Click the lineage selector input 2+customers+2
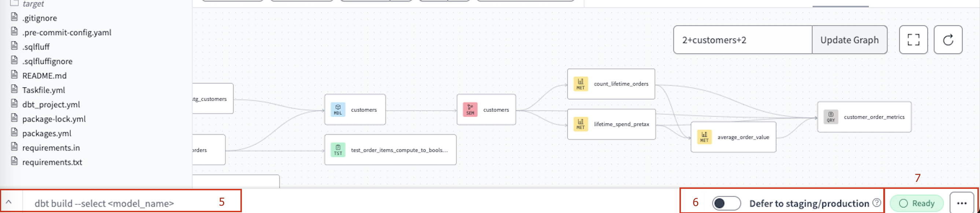 pos(742,40)
